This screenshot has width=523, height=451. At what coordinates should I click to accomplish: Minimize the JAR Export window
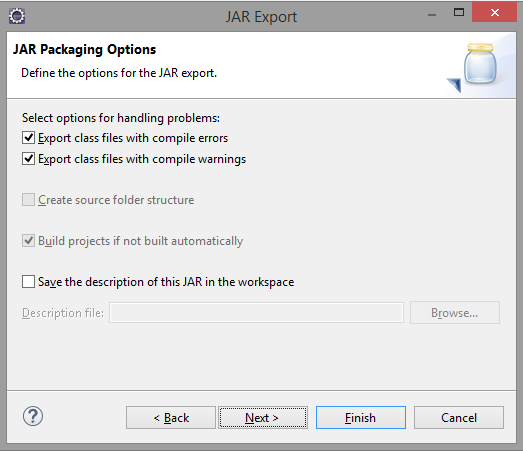click(432, 15)
